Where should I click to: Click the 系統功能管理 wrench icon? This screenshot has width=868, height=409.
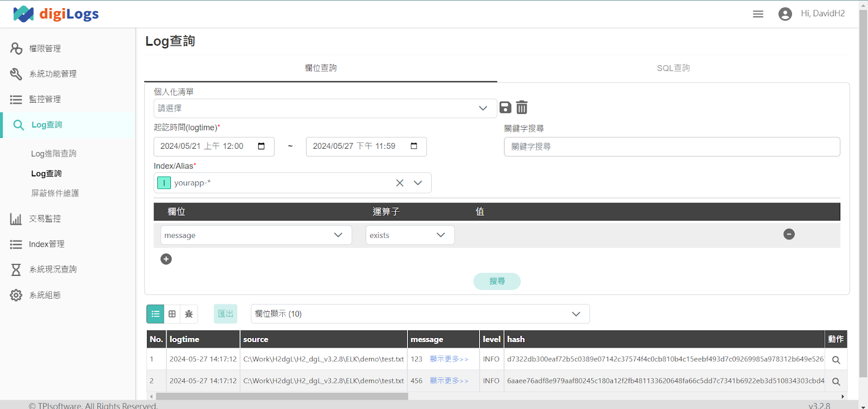pyautogui.click(x=16, y=74)
